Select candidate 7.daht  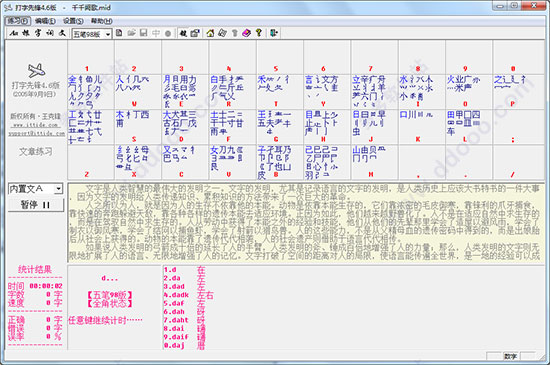(185, 320)
